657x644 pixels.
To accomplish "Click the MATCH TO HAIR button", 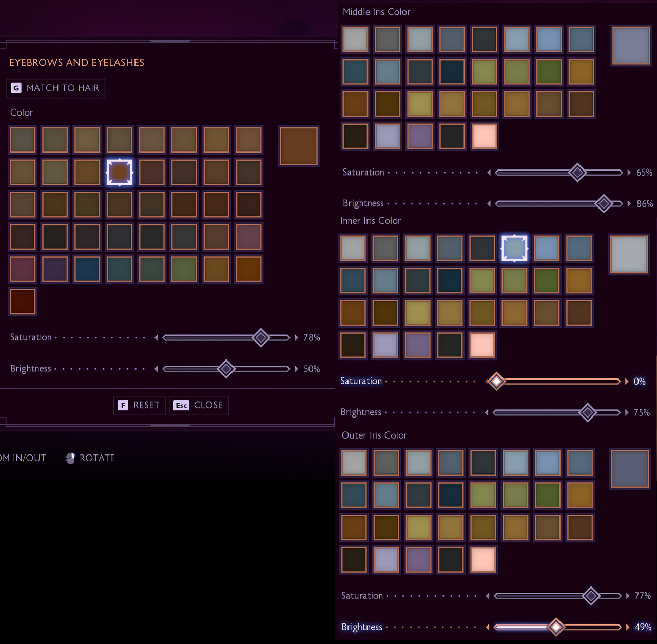I will click(55, 88).
